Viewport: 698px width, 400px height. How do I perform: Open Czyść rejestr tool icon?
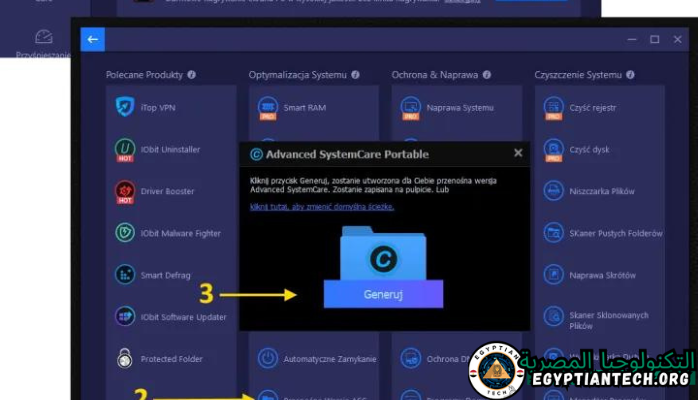[553, 108]
